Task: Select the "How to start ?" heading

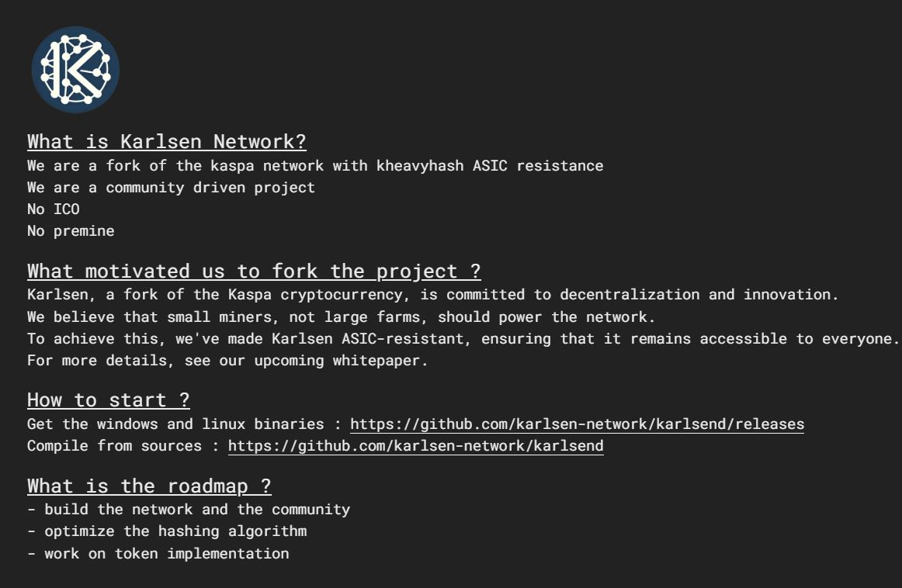Action: tap(108, 399)
